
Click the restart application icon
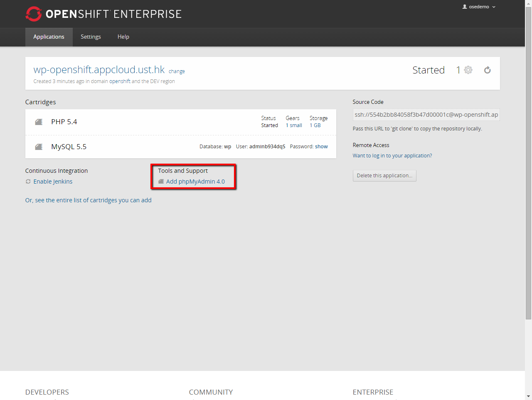click(x=487, y=70)
